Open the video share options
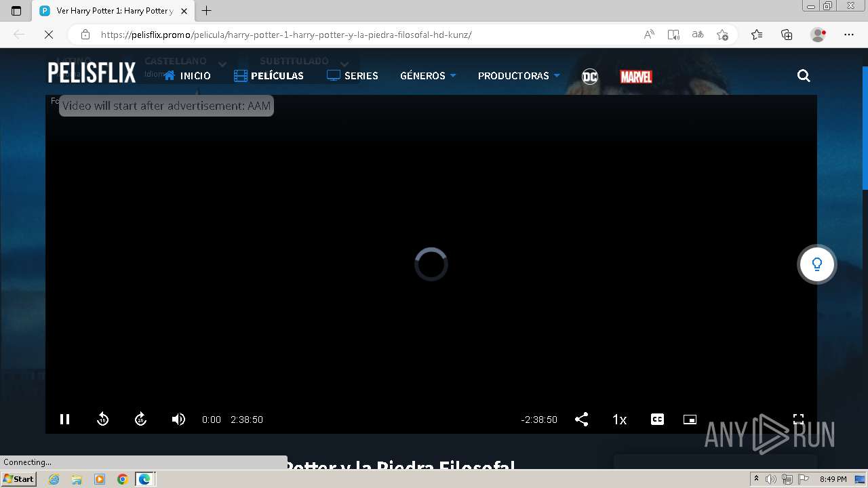This screenshot has width=868, height=488. point(581,420)
